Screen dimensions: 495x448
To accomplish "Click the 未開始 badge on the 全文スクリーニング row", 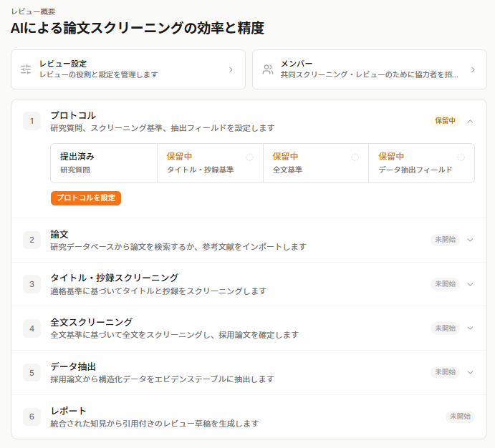I will click(445, 328).
